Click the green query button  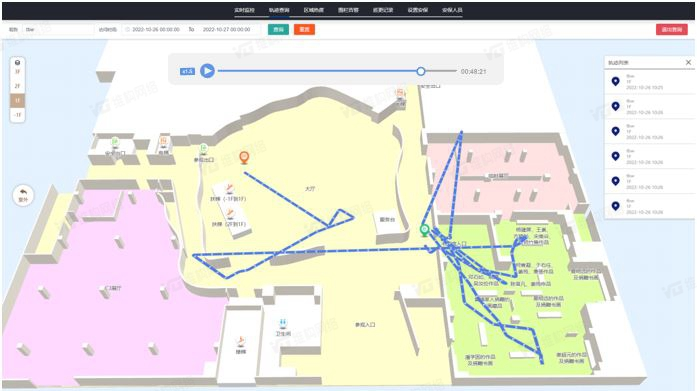278,29
